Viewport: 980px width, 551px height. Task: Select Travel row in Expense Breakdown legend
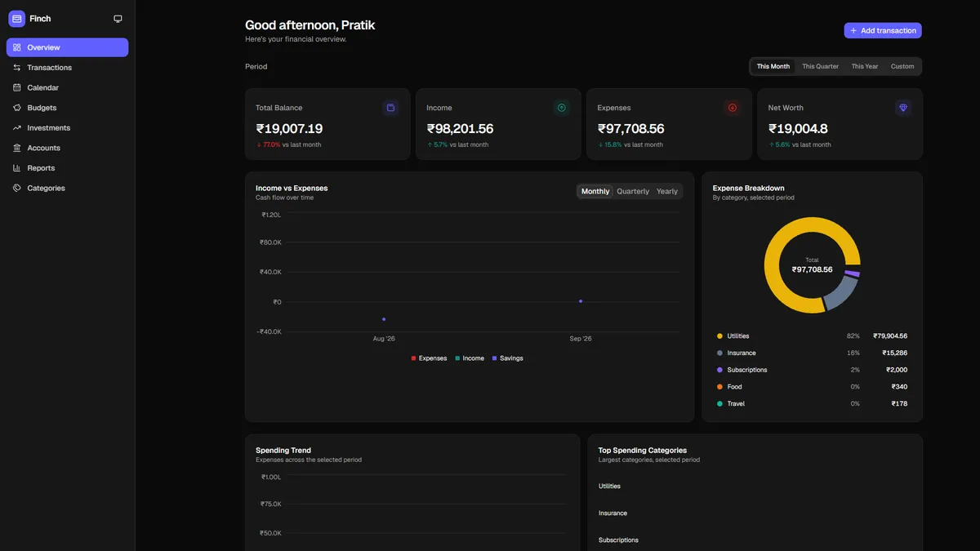click(x=812, y=404)
